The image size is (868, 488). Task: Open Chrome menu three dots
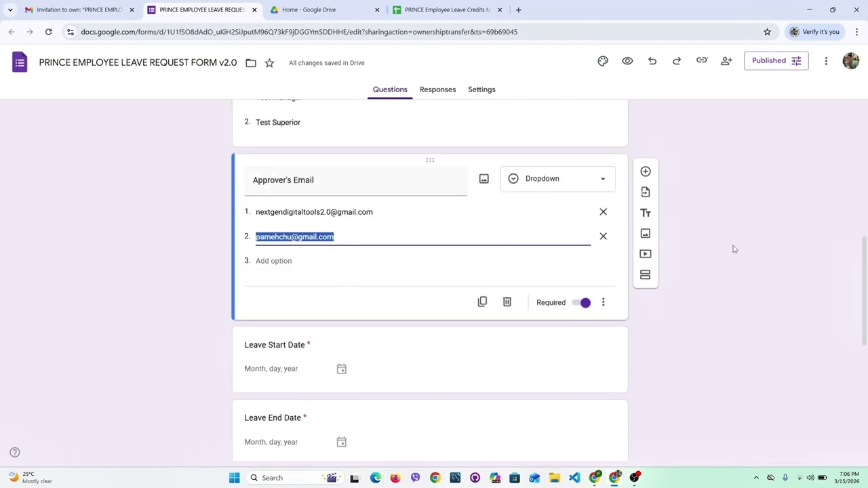click(x=856, y=32)
